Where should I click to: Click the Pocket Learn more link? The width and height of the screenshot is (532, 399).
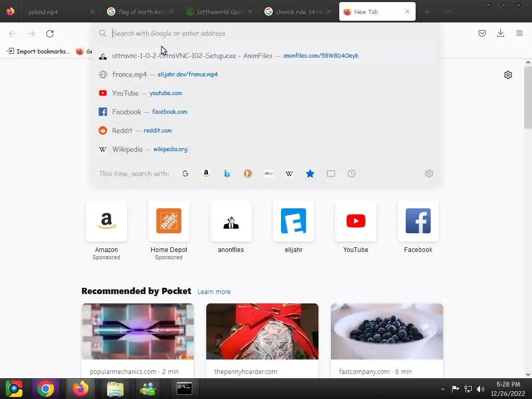pos(214,292)
